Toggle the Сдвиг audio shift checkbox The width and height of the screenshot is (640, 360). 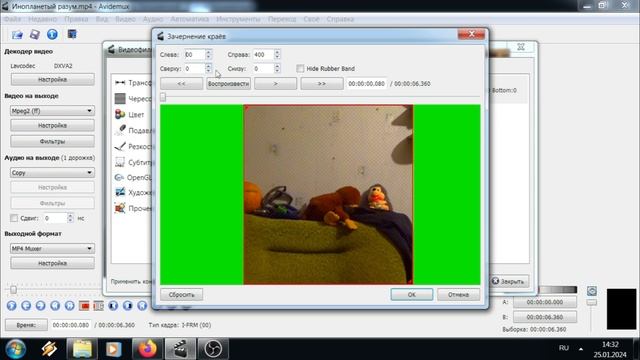(14, 218)
